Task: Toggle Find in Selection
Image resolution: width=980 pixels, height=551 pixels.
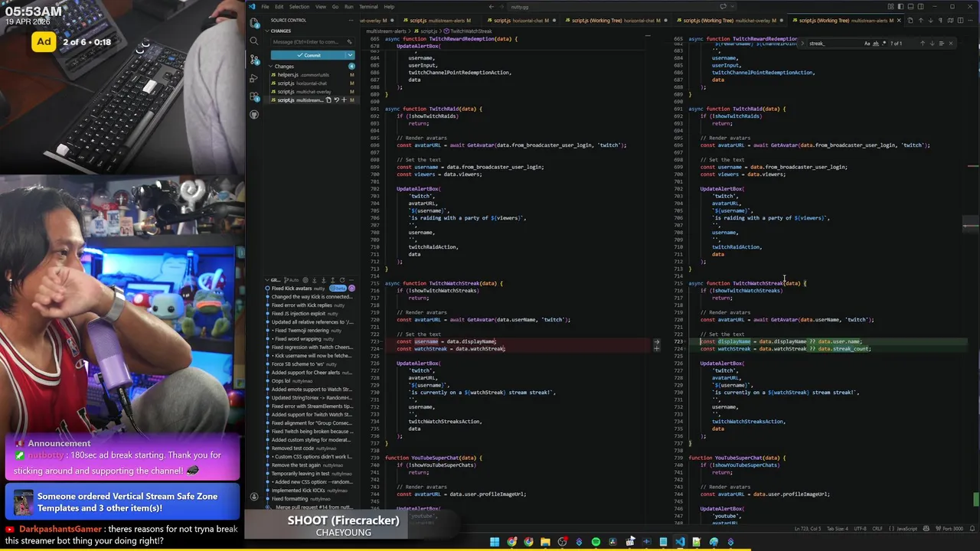Action: [942, 44]
